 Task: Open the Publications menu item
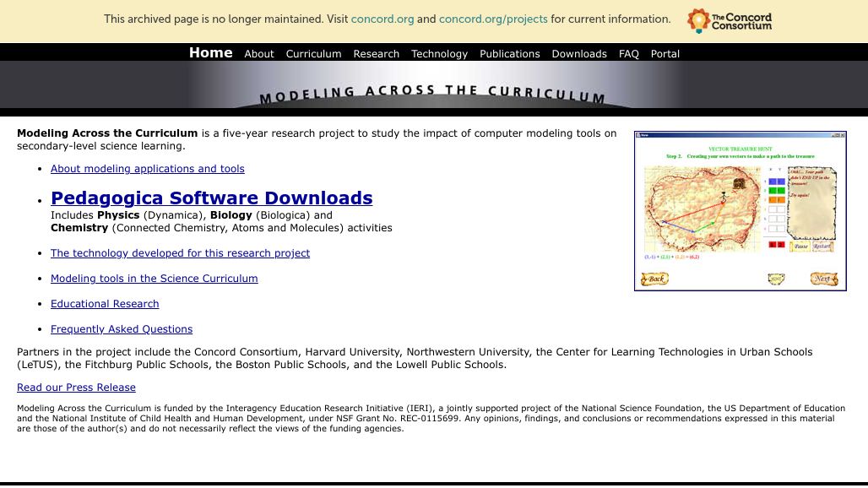point(510,54)
